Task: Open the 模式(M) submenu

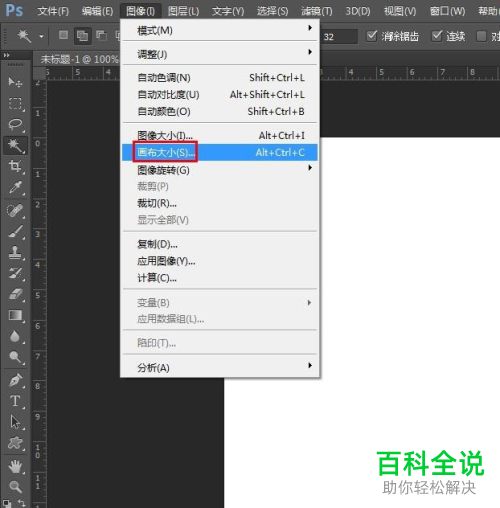Action: [220, 30]
